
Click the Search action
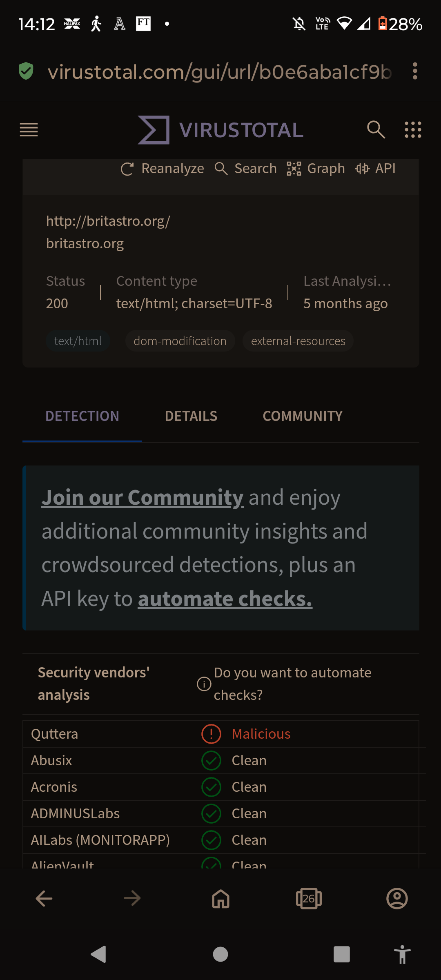coord(245,168)
